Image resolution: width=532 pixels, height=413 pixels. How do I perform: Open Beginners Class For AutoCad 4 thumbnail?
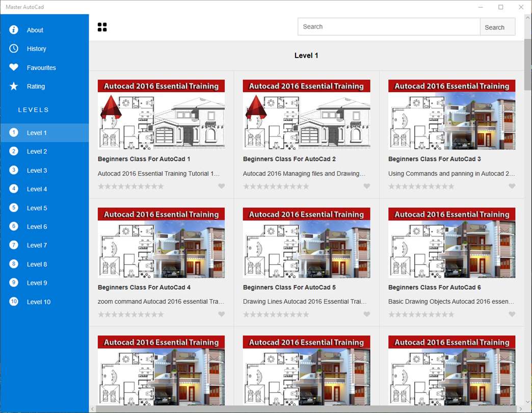[161, 243]
